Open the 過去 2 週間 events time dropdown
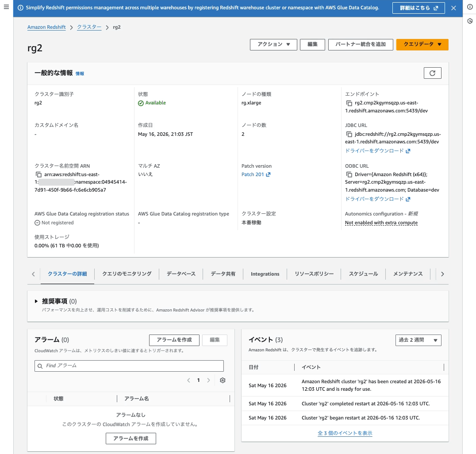 (x=418, y=340)
